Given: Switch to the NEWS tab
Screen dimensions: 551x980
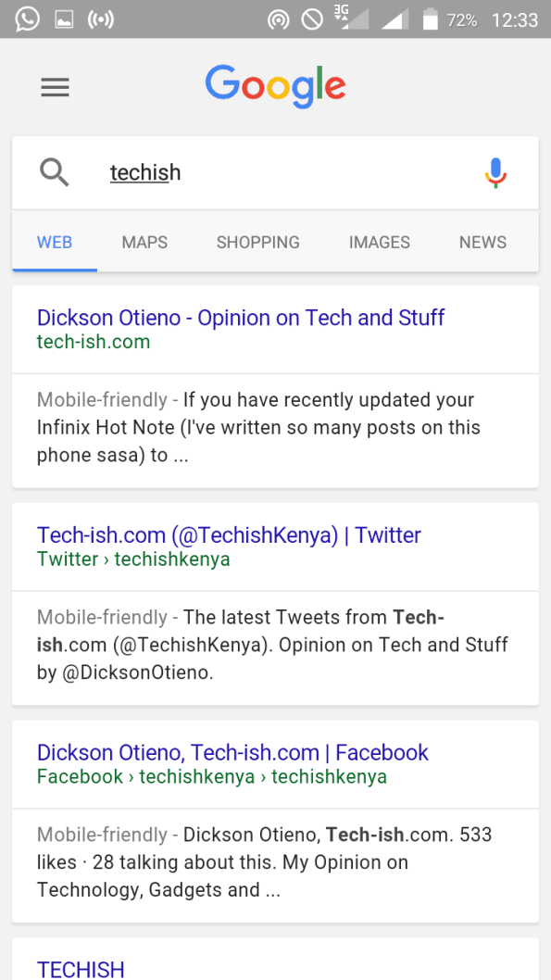Looking at the screenshot, I should [x=482, y=242].
